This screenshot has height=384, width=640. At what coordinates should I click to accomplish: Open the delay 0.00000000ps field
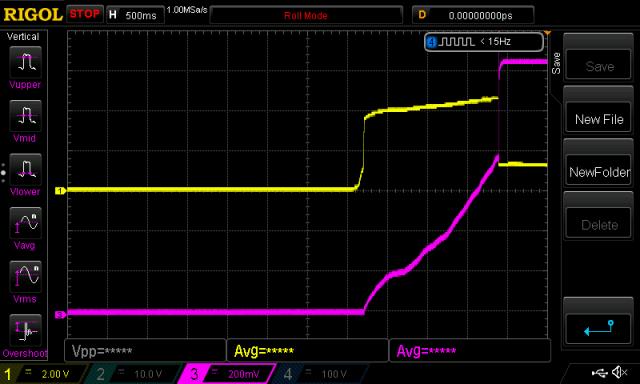pos(473,15)
